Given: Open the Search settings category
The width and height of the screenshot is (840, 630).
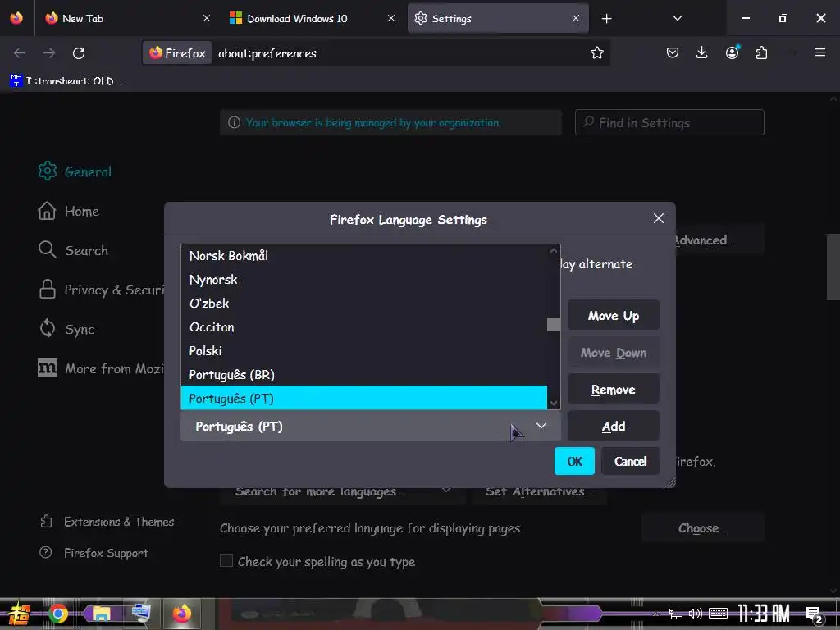Looking at the screenshot, I should [73, 250].
